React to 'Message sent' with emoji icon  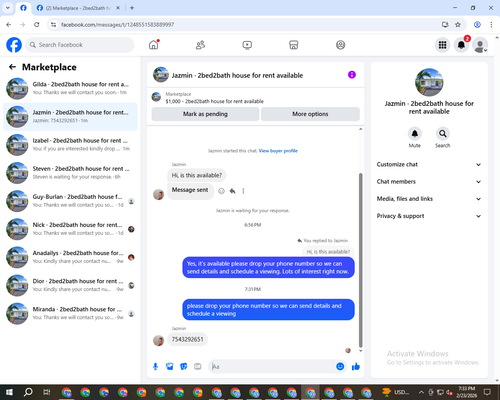pyautogui.click(x=221, y=191)
